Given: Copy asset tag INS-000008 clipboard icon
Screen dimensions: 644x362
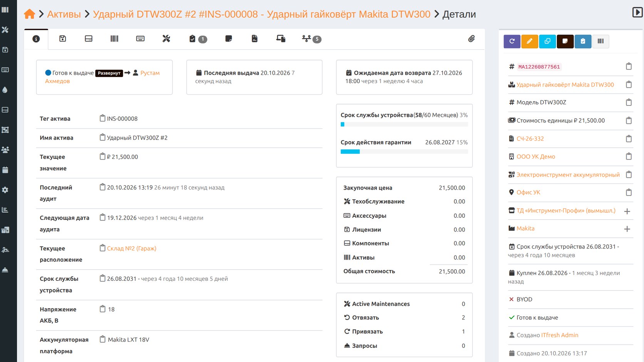Looking at the screenshot, I should point(102,118).
